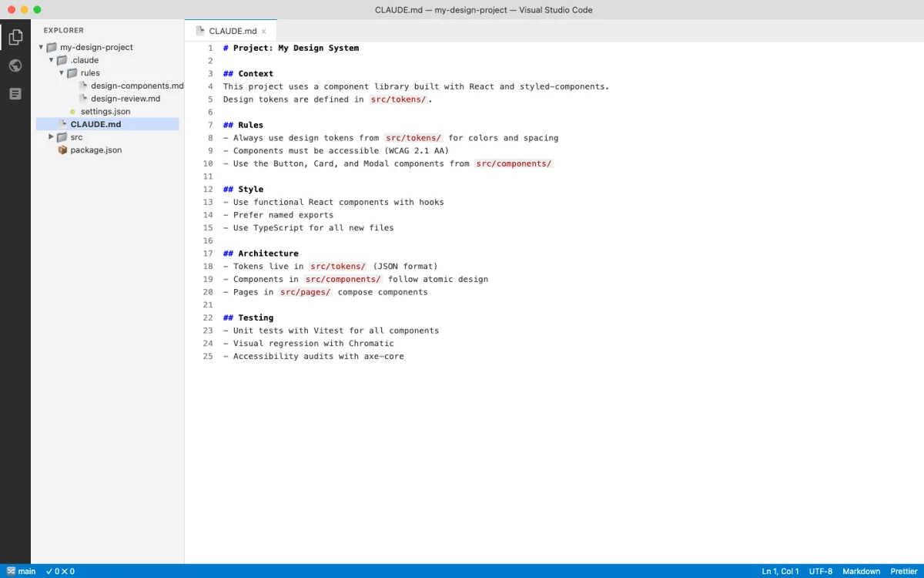The width and height of the screenshot is (924, 578).
Task: Click the my-design-project folder icon
Action: point(52,47)
